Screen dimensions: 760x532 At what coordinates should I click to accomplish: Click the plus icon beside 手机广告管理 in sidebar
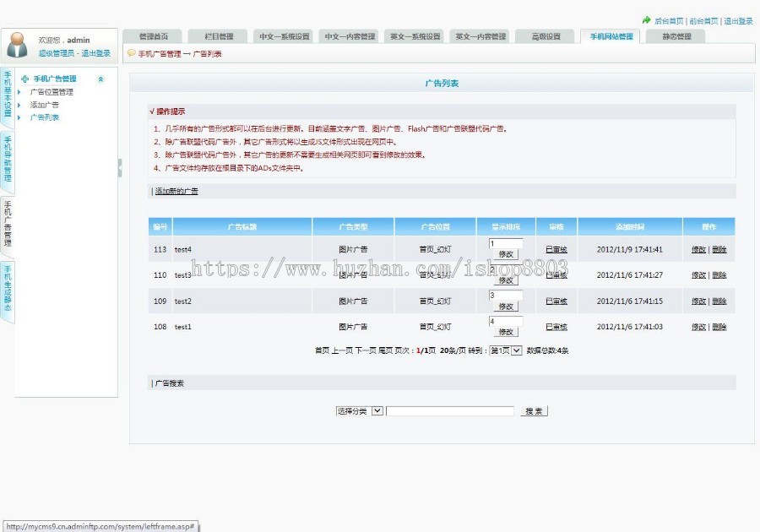(x=24, y=78)
